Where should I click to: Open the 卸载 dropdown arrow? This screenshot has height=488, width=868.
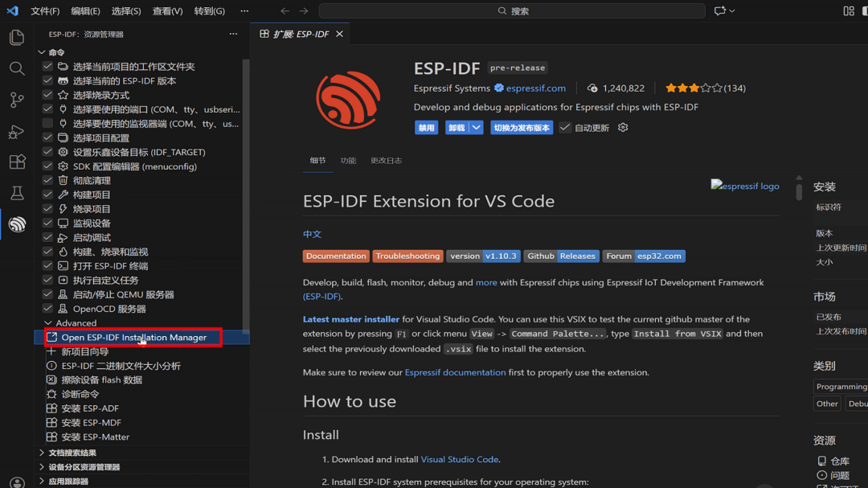point(477,127)
